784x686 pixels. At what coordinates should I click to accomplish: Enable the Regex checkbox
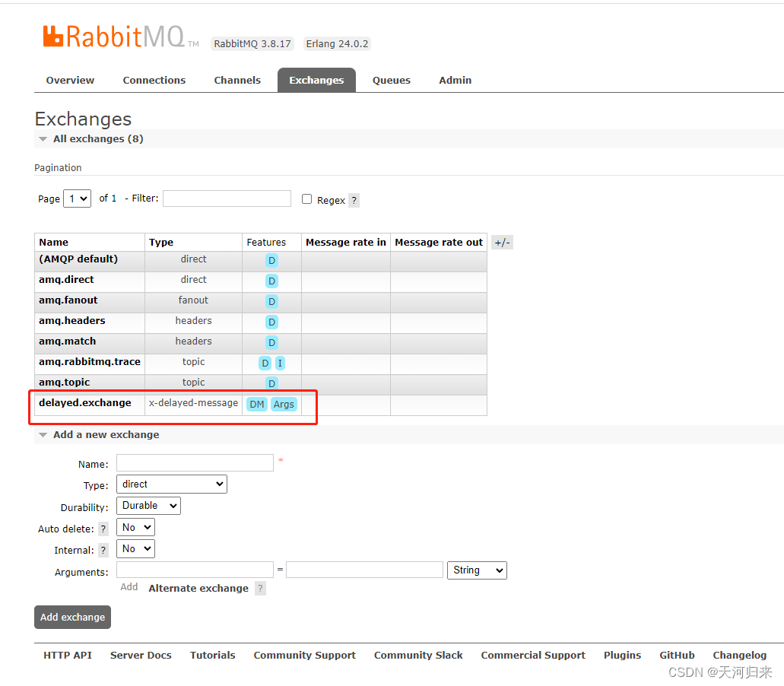click(x=307, y=199)
